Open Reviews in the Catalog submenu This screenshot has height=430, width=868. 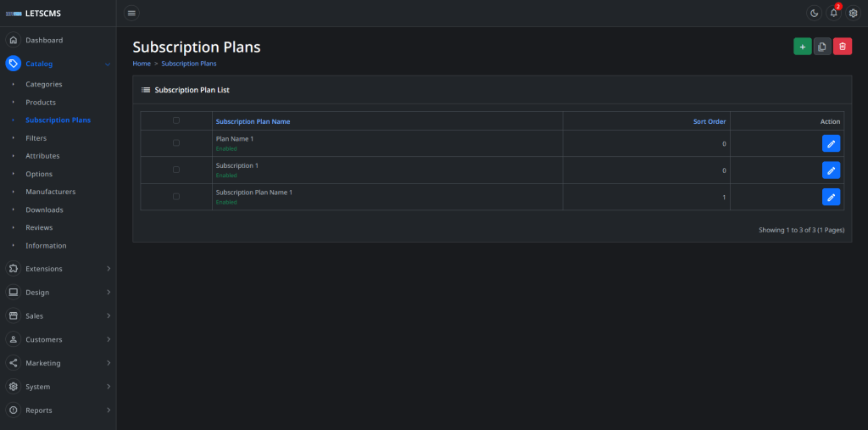39,228
